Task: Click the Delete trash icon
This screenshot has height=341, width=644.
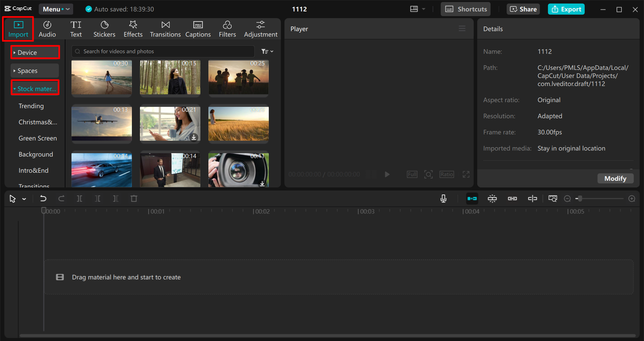Action: click(x=134, y=199)
